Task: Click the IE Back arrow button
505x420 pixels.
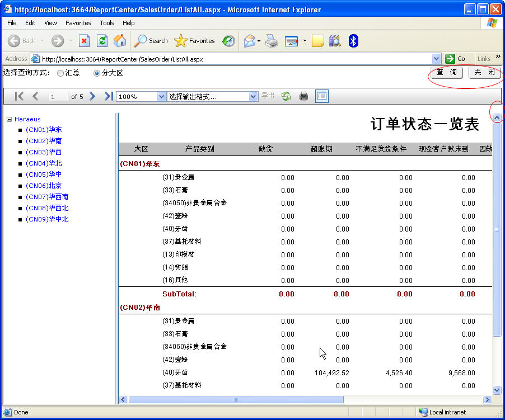Action: click(14, 41)
